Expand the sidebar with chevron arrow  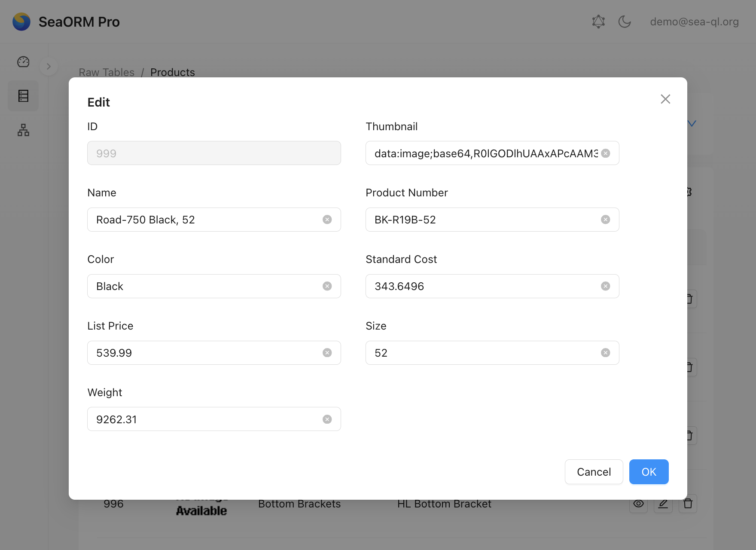(x=49, y=67)
